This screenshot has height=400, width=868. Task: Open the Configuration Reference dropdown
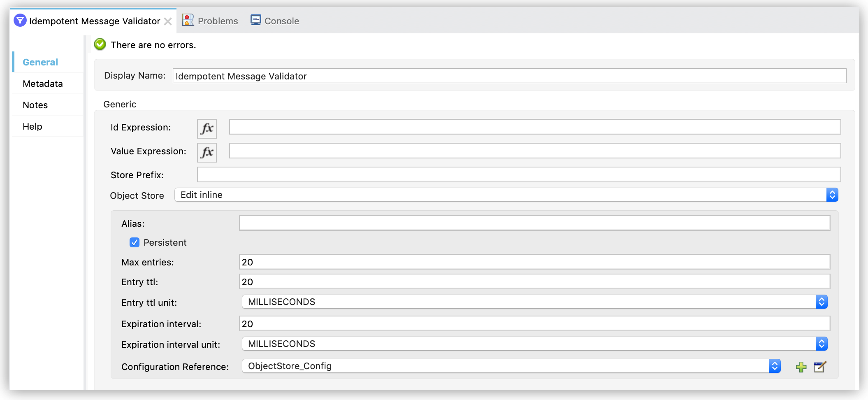pyautogui.click(x=775, y=366)
